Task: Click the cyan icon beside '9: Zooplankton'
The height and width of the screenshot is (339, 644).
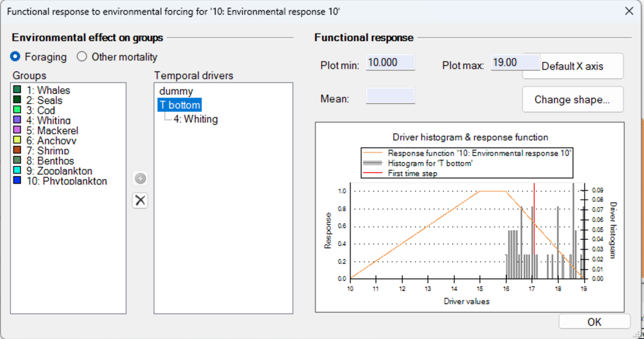Action: (17, 171)
